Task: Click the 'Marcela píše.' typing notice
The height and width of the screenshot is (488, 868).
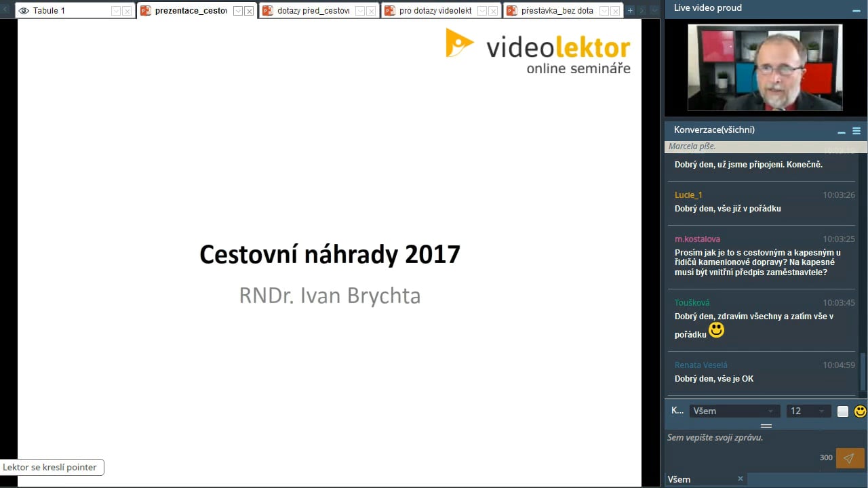Action: click(692, 146)
